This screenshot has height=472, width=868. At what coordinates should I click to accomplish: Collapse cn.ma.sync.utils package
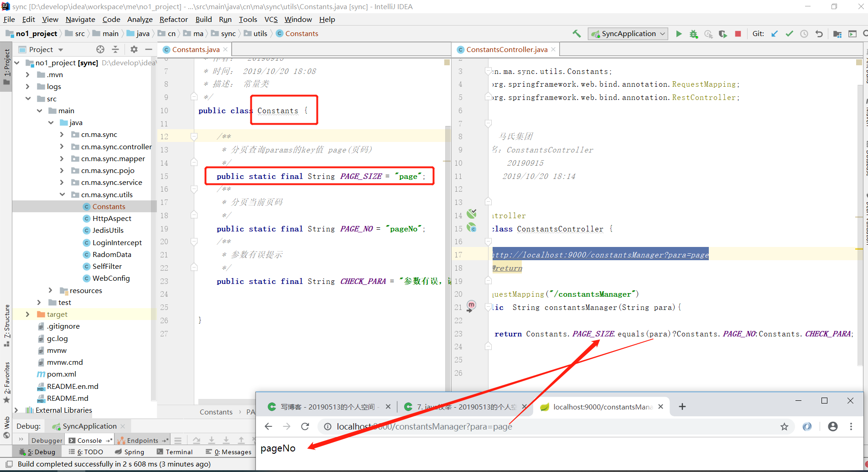coord(62,194)
